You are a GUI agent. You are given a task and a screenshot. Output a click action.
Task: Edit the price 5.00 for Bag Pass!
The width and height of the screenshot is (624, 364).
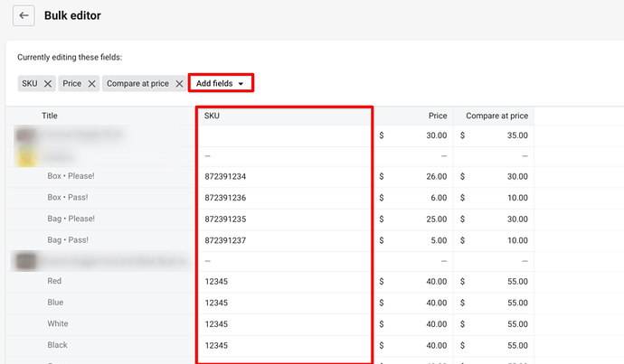click(x=413, y=240)
